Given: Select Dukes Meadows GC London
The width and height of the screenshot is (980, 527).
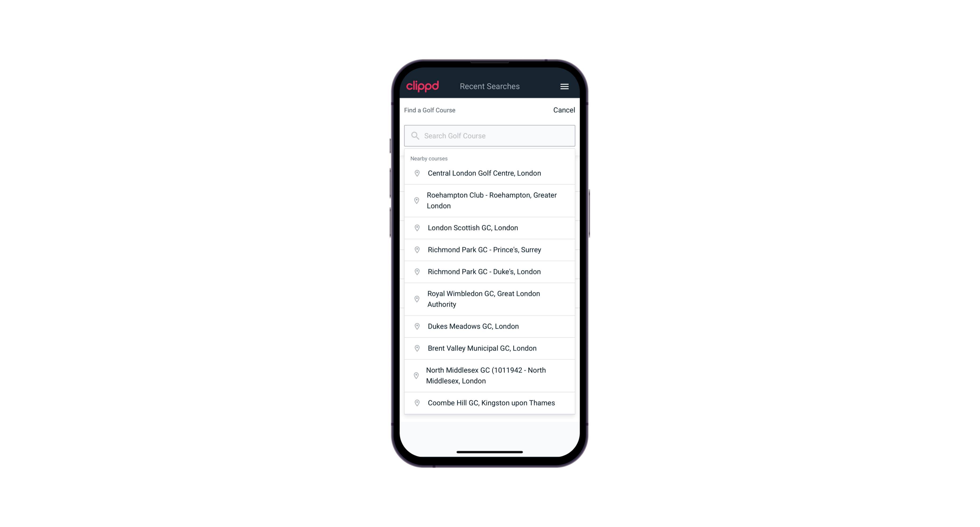Looking at the screenshot, I should [x=489, y=326].
